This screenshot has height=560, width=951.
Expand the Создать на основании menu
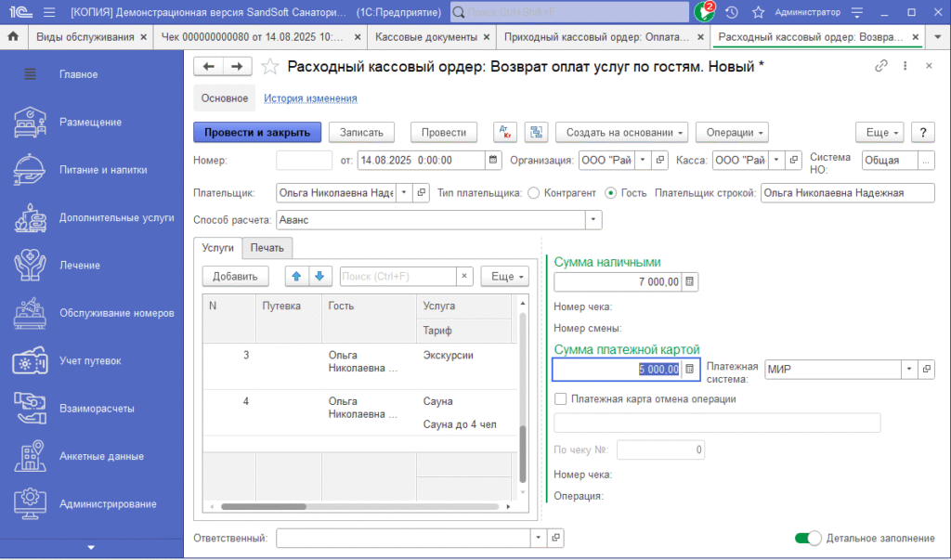pyautogui.click(x=621, y=133)
